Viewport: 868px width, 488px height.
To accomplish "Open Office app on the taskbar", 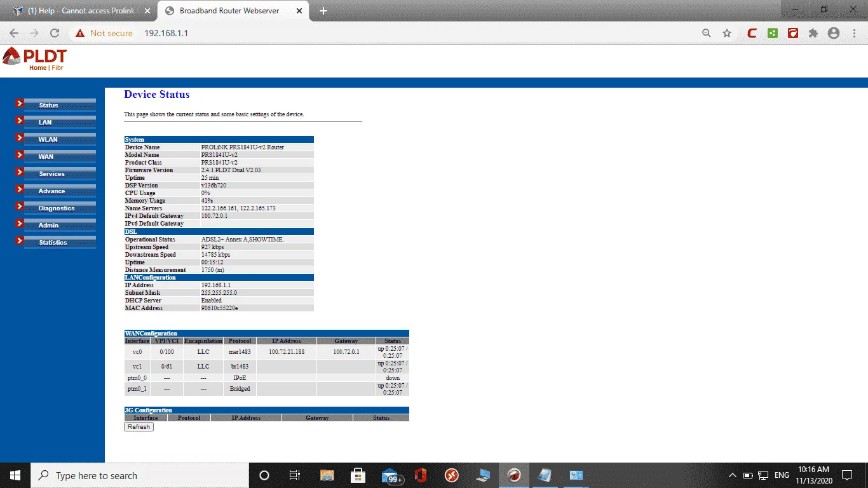I will [x=420, y=475].
